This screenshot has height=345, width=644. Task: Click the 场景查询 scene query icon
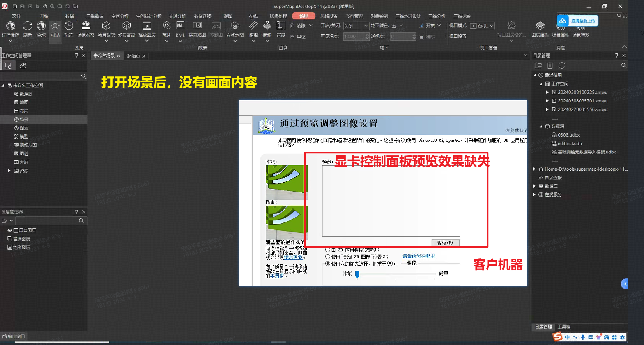click(126, 26)
